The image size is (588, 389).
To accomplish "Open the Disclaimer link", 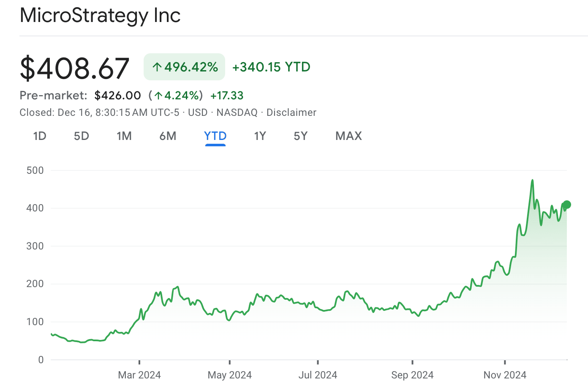I will pyautogui.click(x=291, y=112).
